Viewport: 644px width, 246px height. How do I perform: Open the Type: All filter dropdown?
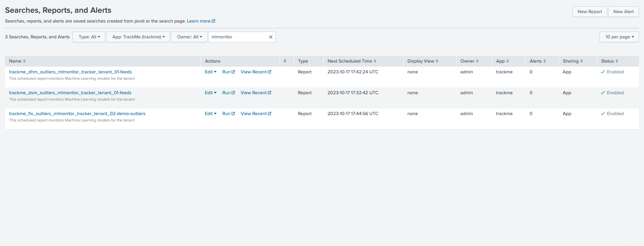click(89, 37)
